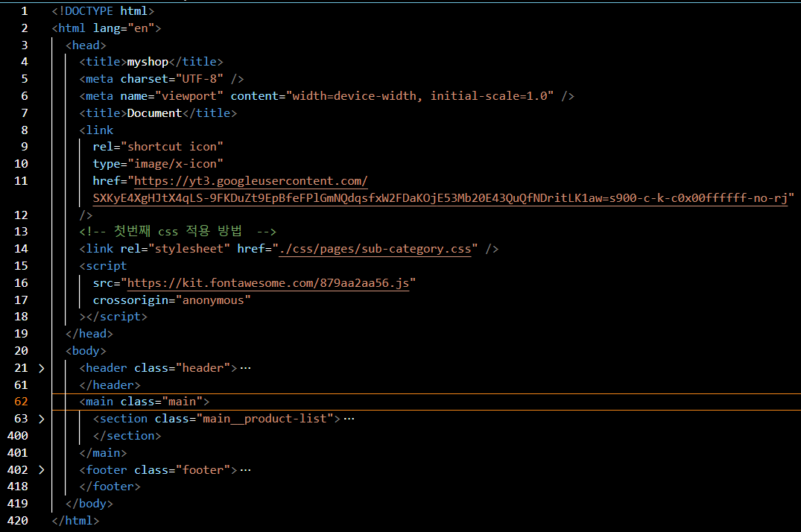Expand the folded footer on line 402

pos(42,469)
